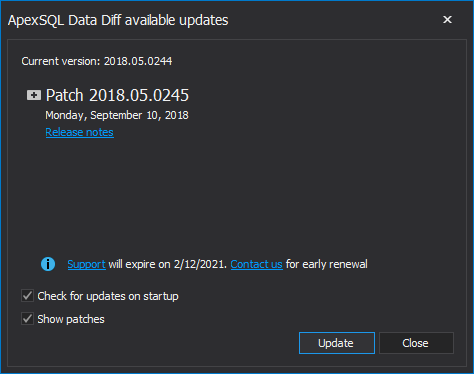Click the blue information icon

(48, 264)
